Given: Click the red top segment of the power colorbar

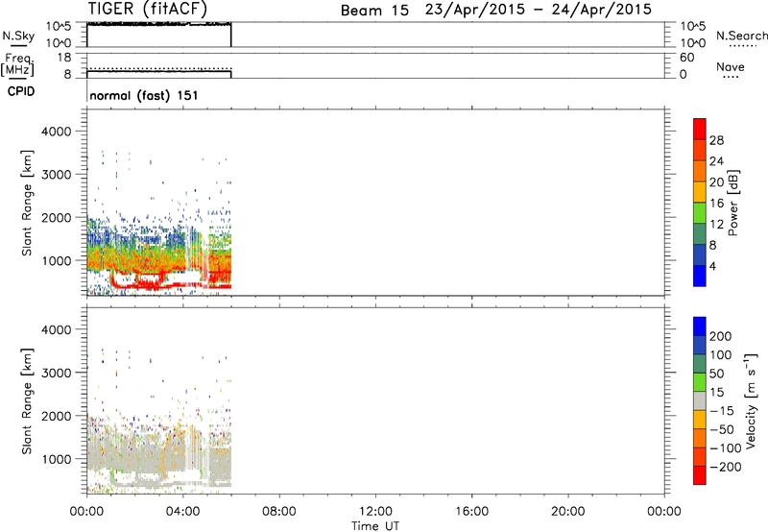Looking at the screenshot, I should 700,129.
